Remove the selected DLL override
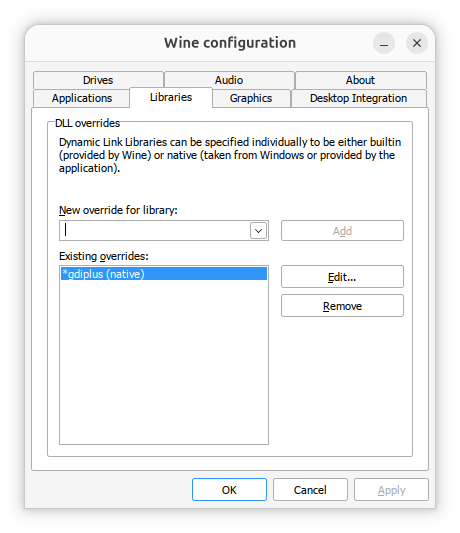 (342, 306)
